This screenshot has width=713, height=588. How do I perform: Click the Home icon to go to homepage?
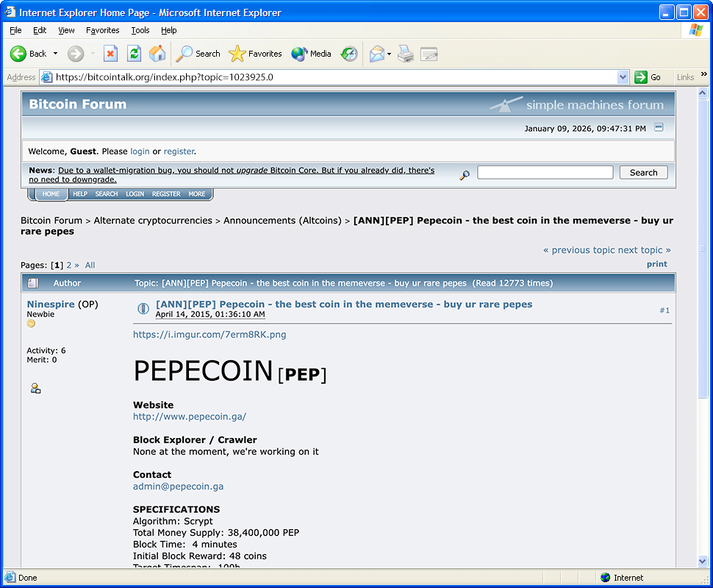157,53
